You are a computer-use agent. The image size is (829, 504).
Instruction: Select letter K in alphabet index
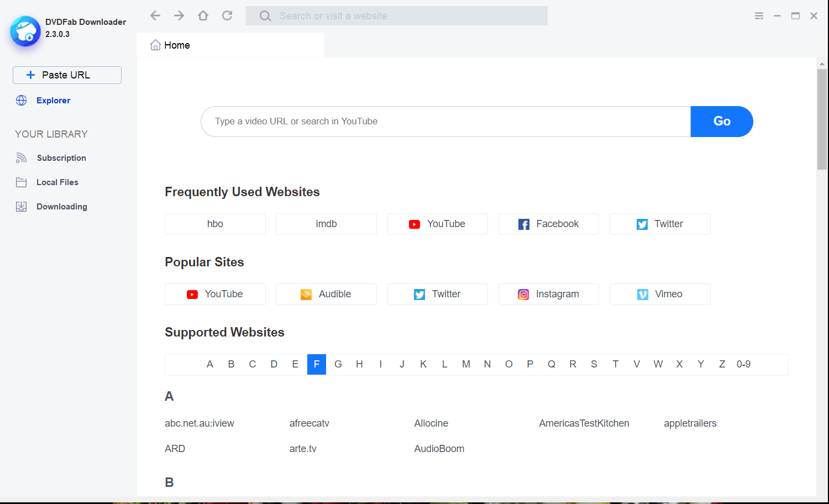pos(423,364)
